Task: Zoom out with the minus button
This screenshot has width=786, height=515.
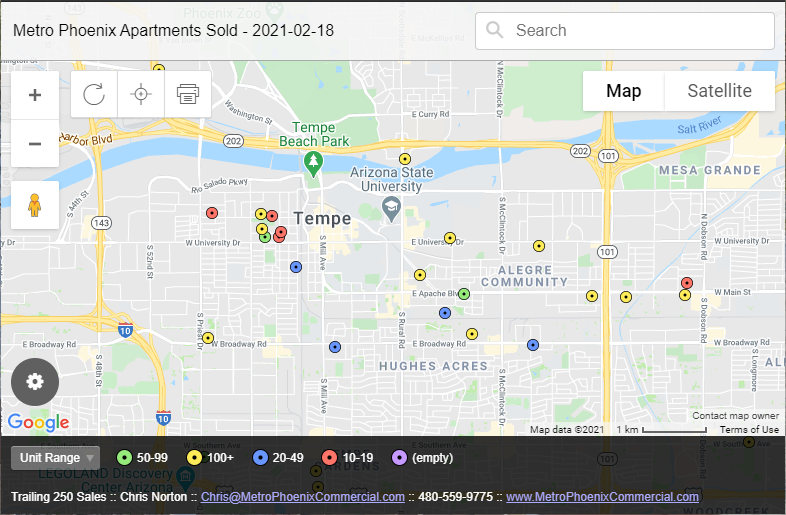Action: coord(35,143)
